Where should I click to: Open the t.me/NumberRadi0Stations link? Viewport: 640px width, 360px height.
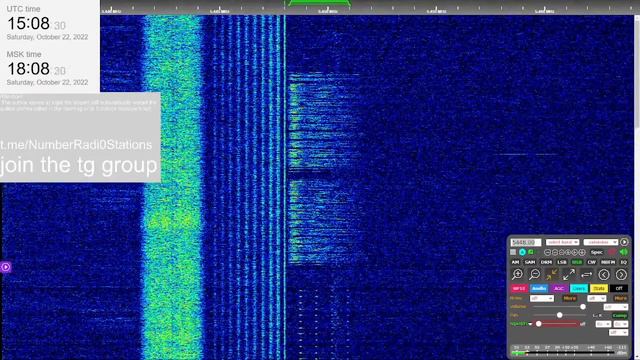[76, 144]
